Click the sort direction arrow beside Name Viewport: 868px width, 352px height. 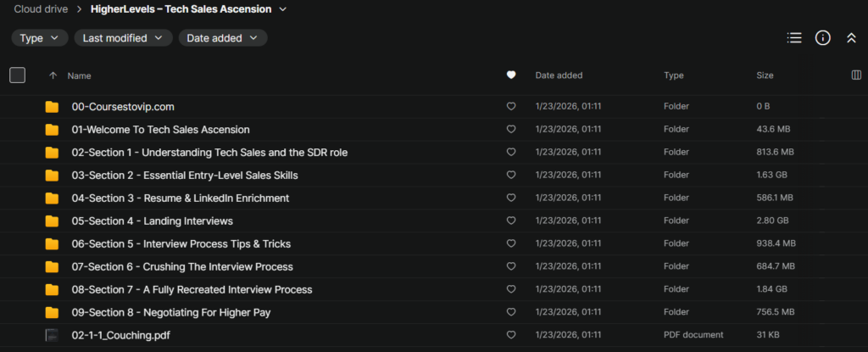pyautogui.click(x=53, y=75)
